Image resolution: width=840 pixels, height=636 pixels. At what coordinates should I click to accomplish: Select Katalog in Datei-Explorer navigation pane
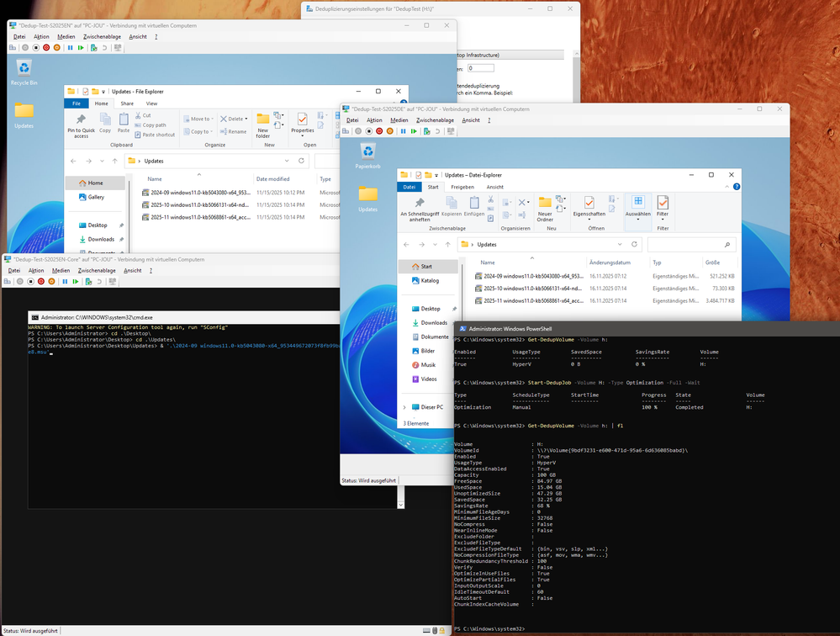(x=428, y=280)
